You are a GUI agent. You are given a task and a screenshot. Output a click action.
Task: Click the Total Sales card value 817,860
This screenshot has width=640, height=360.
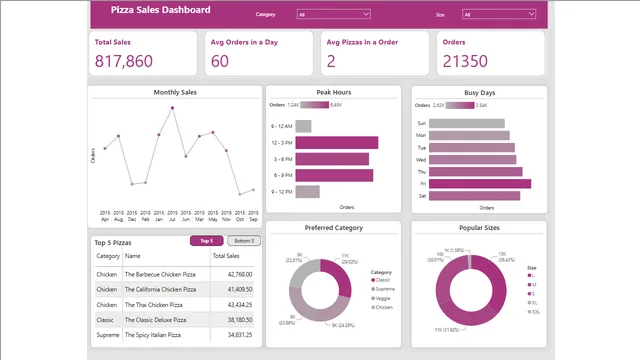[x=124, y=61]
